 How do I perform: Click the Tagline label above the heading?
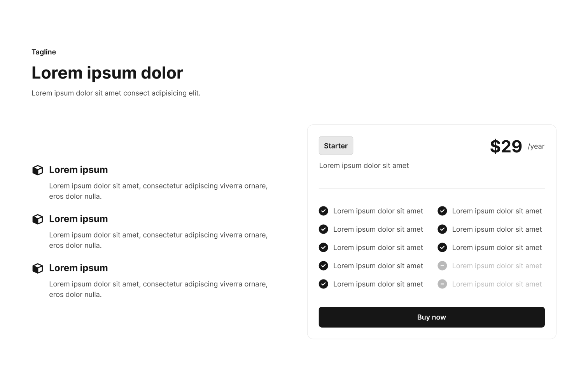(44, 52)
